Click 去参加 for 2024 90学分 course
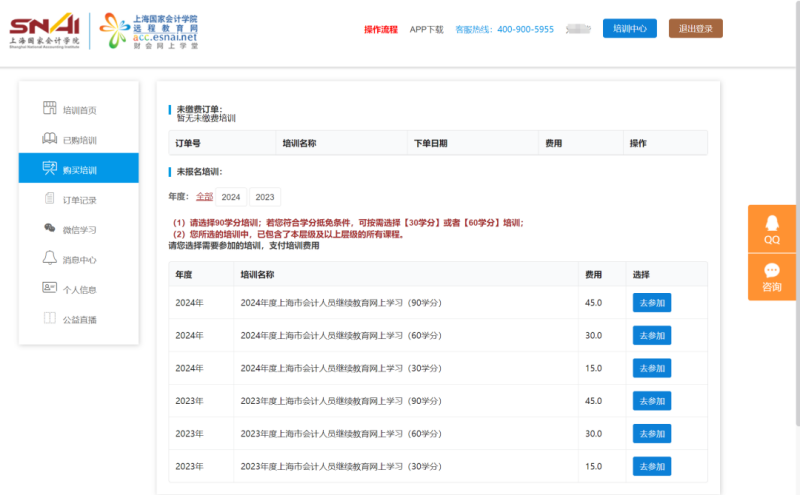This screenshot has height=495, width=800. [x=651, y=303]
